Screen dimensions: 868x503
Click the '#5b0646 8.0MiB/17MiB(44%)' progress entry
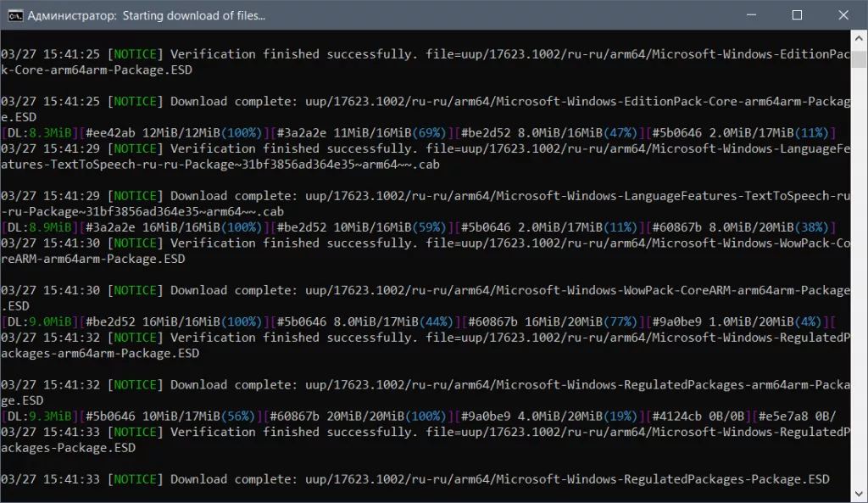coord(365,321)
